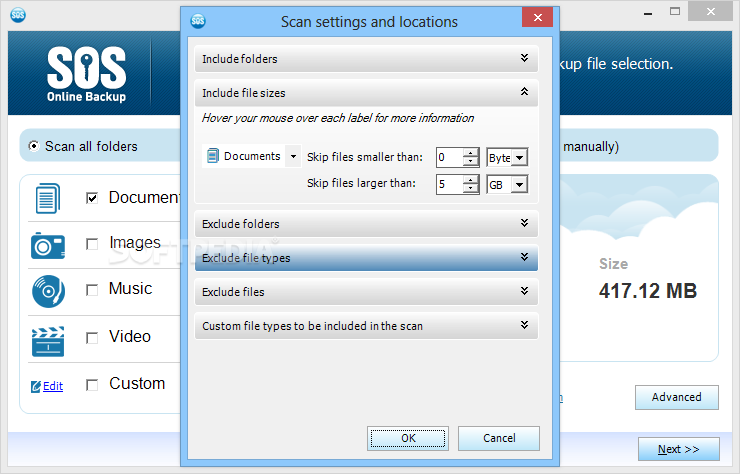Enable the Video checkbox

tap(92, 338)
